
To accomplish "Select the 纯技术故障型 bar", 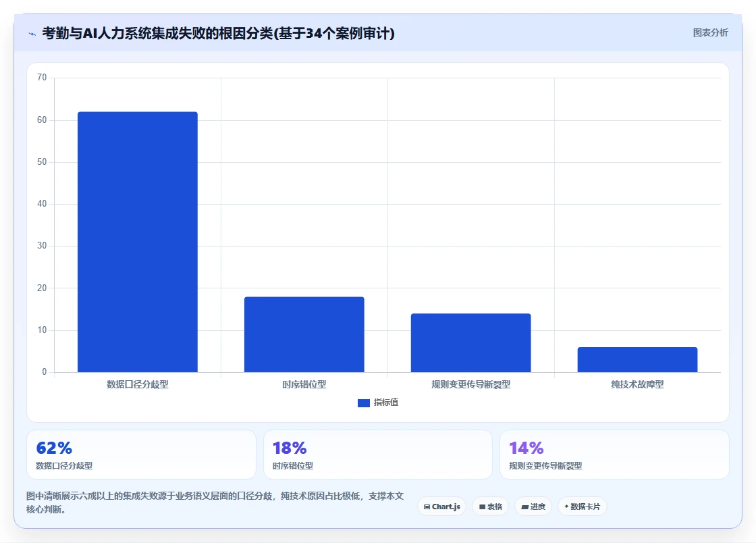I will (x=637, y=360).
